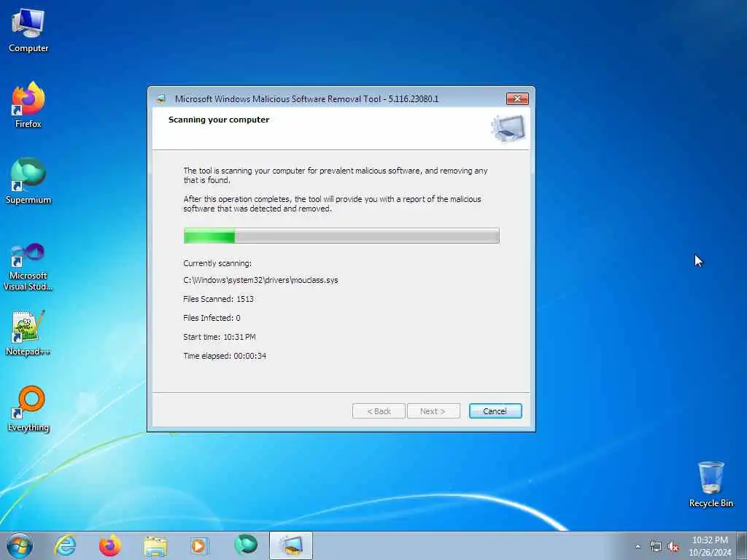The height and width of the screenshot is (560, 747).
Task: Click the scanning computer graphic in the header
Action: click(508, 128)
